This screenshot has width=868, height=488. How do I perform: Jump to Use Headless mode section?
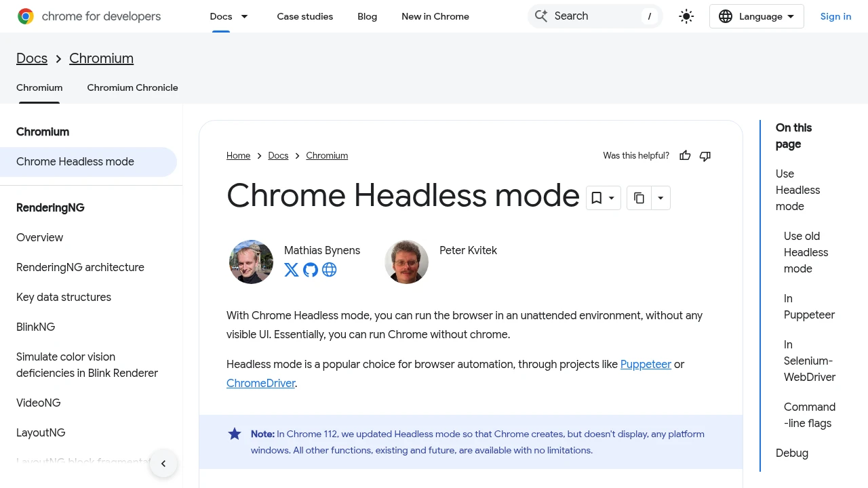[x=798, y=190]
